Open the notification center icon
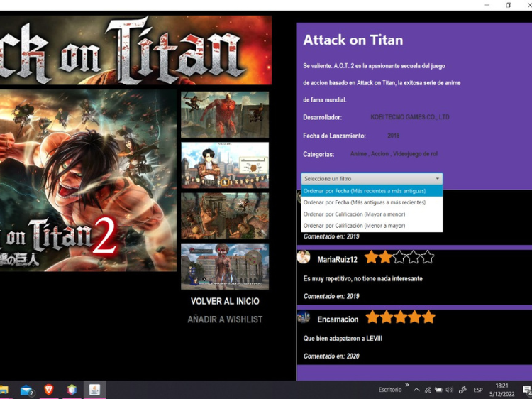The height and width of the screenshot is (399, 532). [x=527, y=390]
